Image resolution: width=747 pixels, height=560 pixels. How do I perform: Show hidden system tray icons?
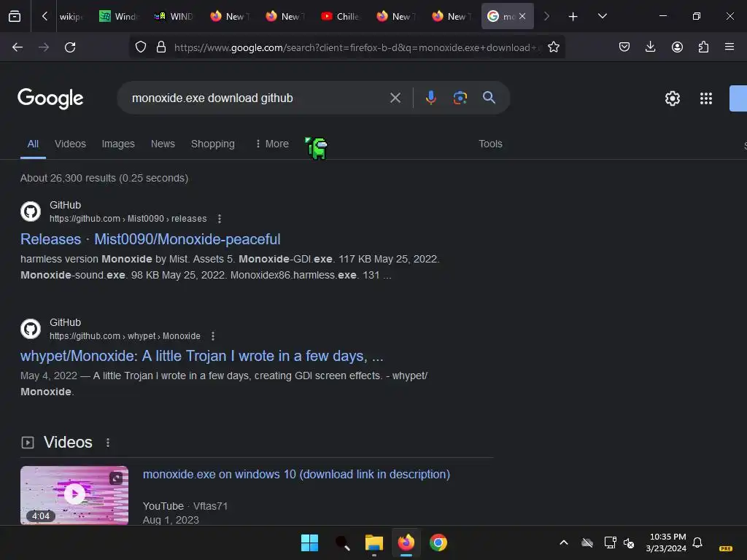pos(564,542)
